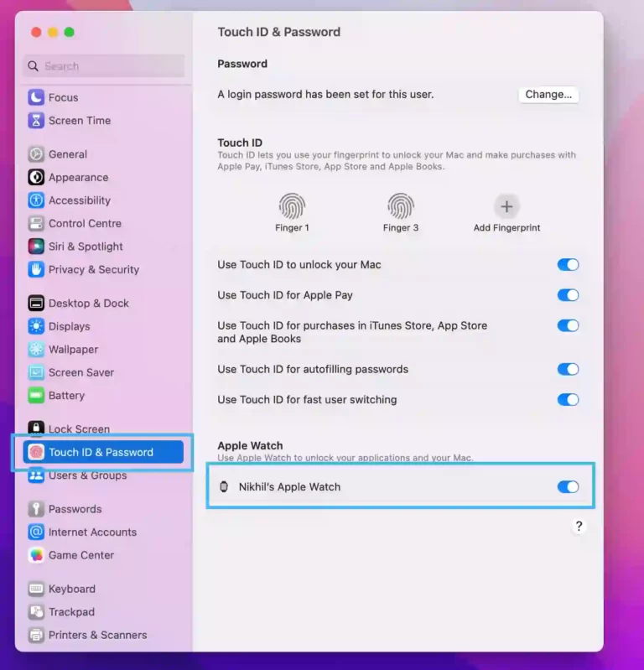Open the Control Centre icon
This screenshot has width=644, height=670.
coord(36,224)
